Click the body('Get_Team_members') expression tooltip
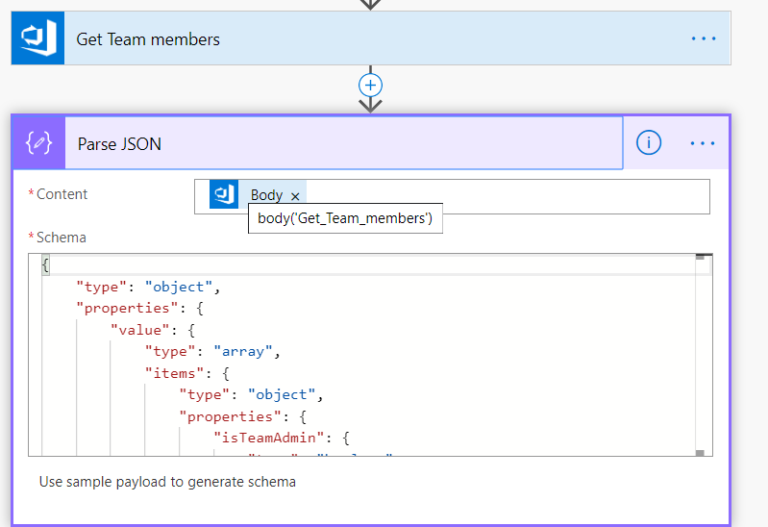This screenshot has width=768, height=527. point(344,219)
